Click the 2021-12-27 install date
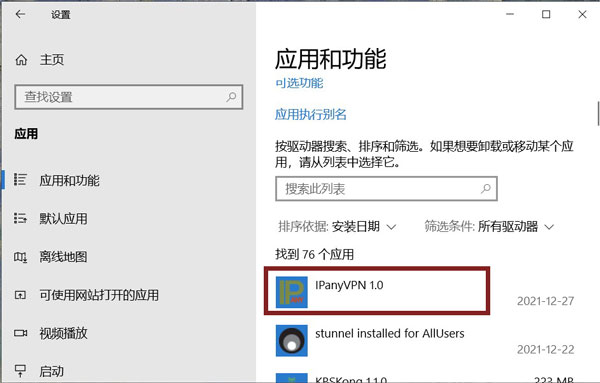600x383 pixels. tap(545, 301)
